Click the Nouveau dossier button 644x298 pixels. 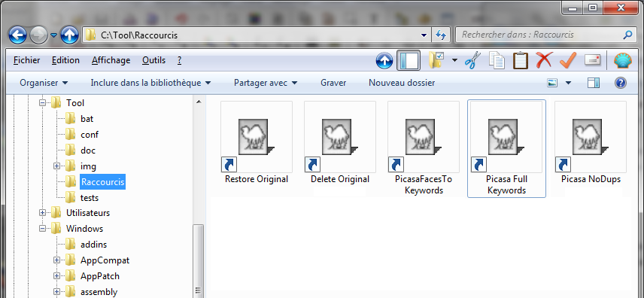point(402,83)
